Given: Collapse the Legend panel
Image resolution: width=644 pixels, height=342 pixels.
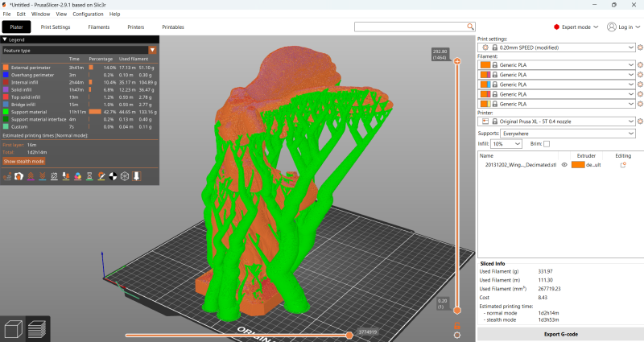Looking at the screenshot, I should pyautogui.click(x=5, y=39).
